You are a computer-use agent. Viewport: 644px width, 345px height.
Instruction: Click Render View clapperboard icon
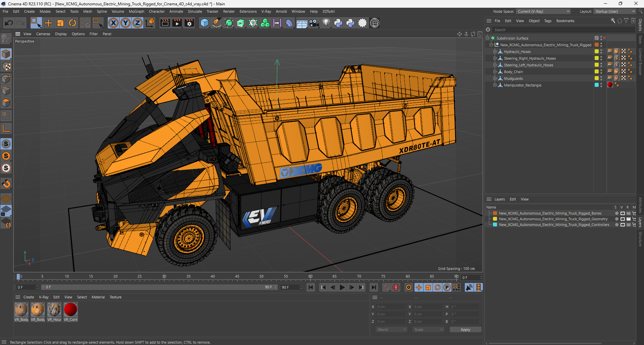[165, 23]
